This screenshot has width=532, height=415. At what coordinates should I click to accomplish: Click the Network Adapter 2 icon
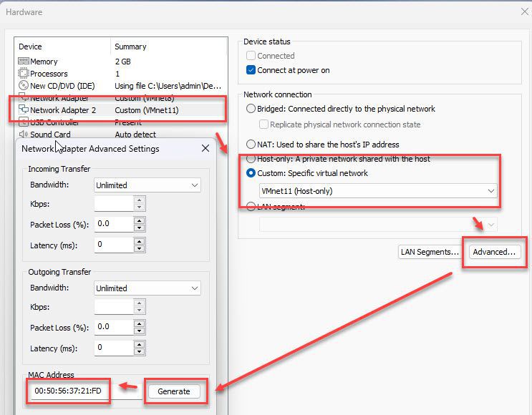(x=24, y=109)
